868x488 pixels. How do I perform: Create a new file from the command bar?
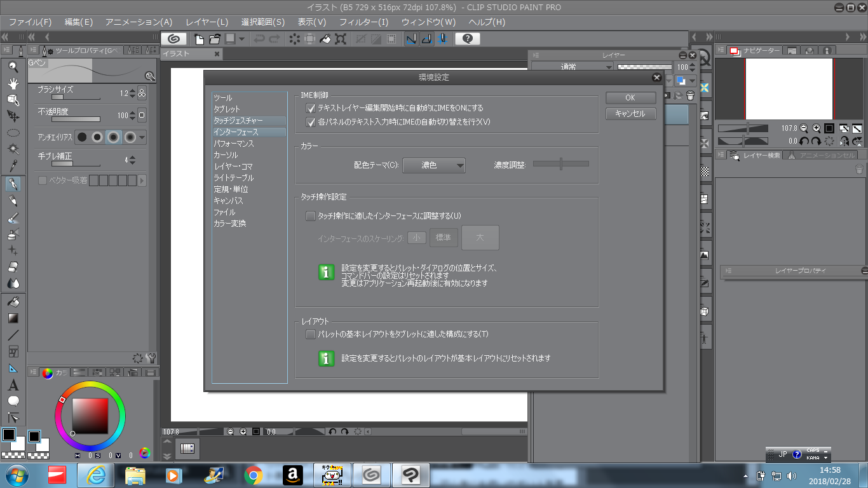[200, 39]
